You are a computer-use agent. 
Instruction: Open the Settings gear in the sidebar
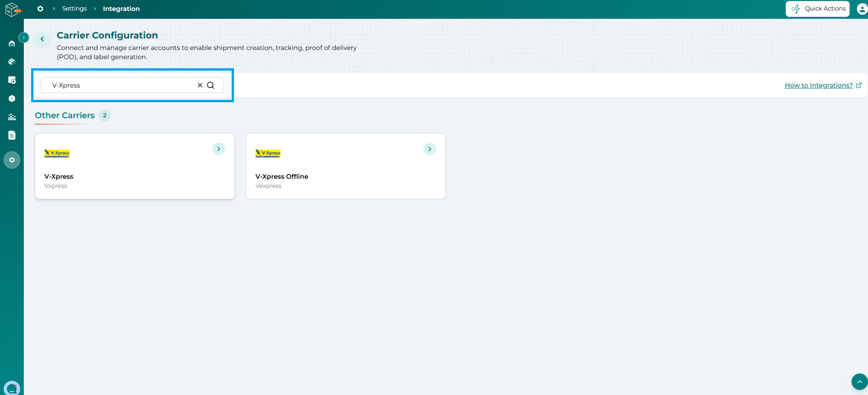click(12, 160)
